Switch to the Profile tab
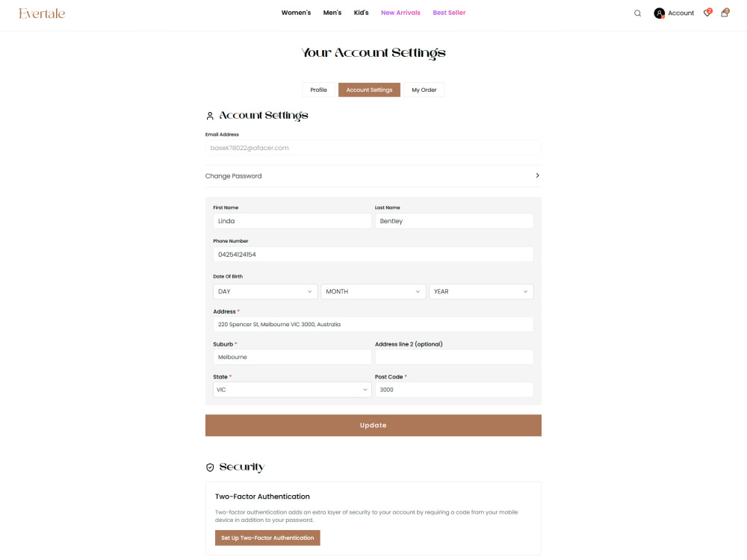Viewport: 747px width, 560px height. tap(319, 90)
